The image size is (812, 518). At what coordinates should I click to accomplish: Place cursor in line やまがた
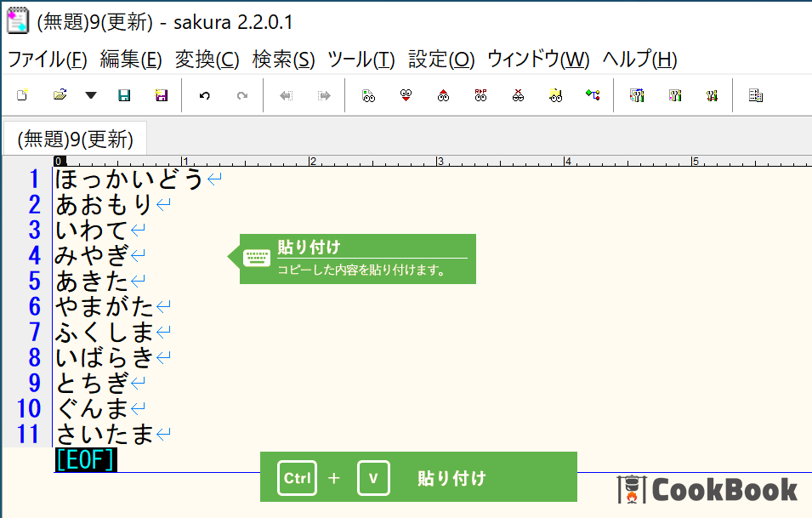tap(104, 307)
